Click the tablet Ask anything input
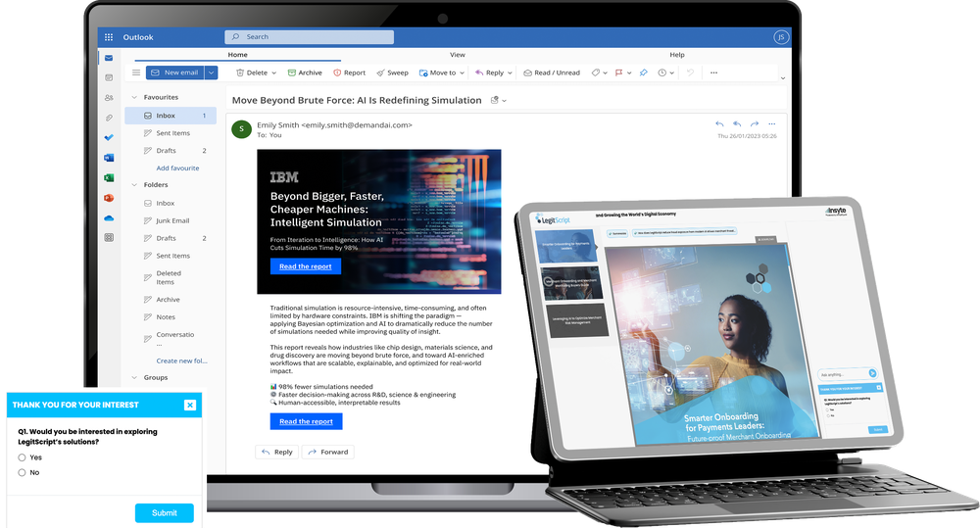 coord(843,374)
